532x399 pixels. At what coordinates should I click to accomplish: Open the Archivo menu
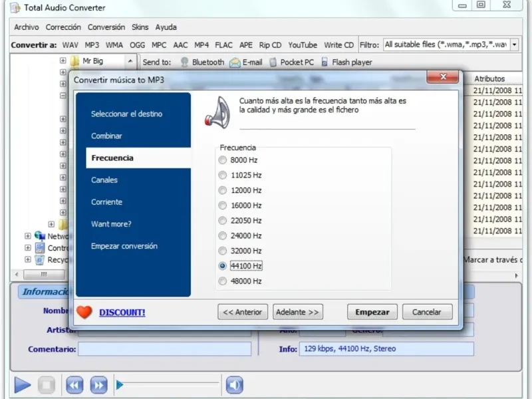(x=27, y=27)
